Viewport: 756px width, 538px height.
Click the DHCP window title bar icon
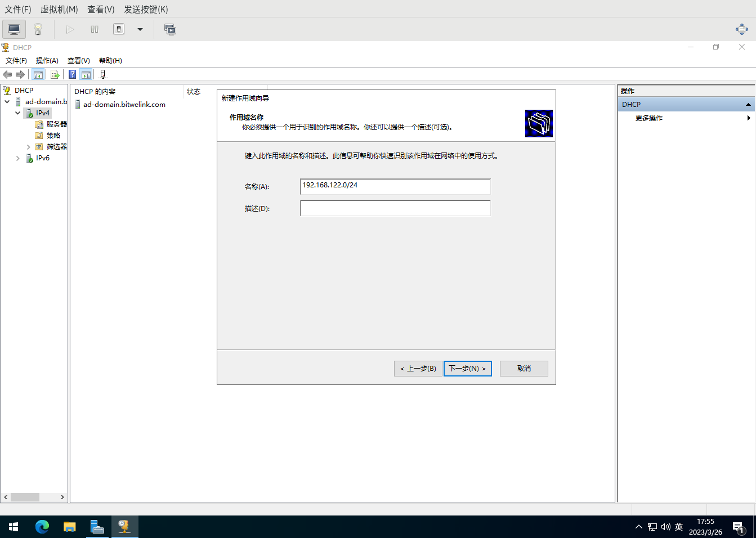[x=6, y=47]
